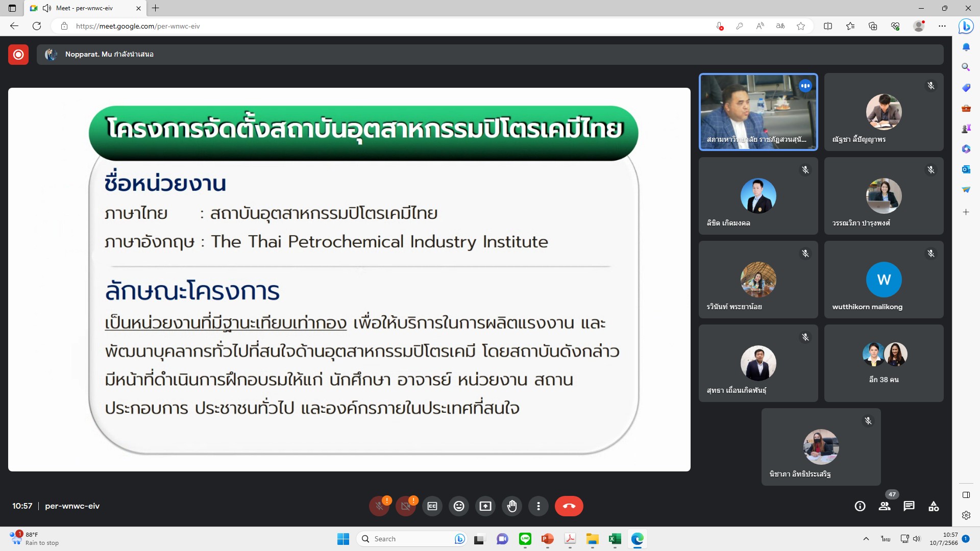The image size is (980, 551).
Task: Turn on closed captions
Action: pyautogui.click(x=432, y=506)
